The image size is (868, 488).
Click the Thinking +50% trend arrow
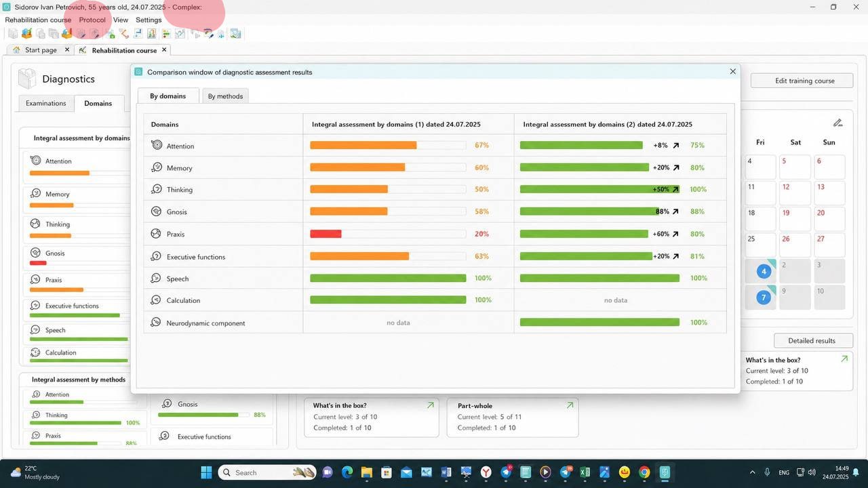tap(675, 190)
